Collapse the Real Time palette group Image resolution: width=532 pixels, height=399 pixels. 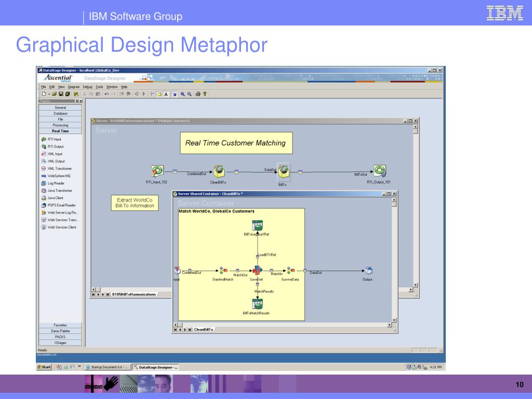[x=60, y=131]
